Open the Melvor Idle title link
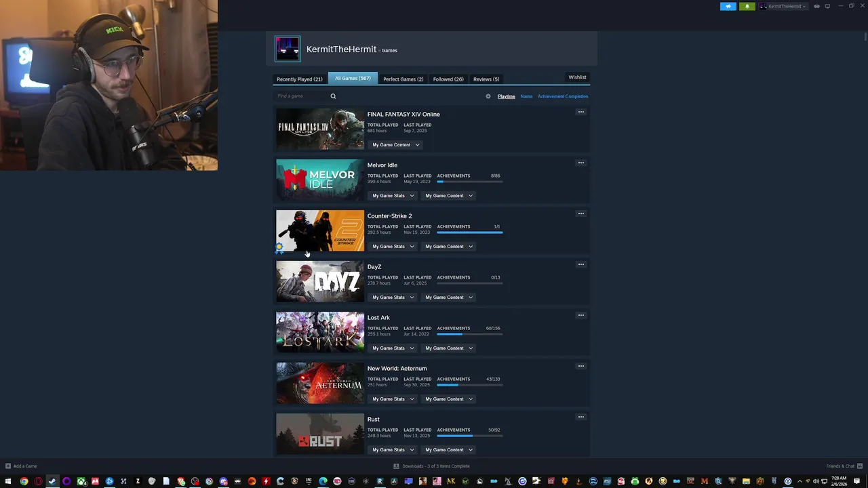 (382, 165)
